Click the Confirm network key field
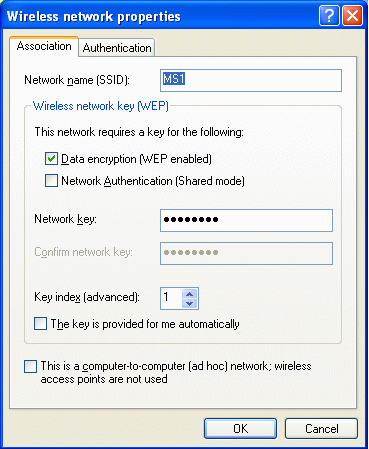Viewport: 369px width, 449px height. pos(246,253)
